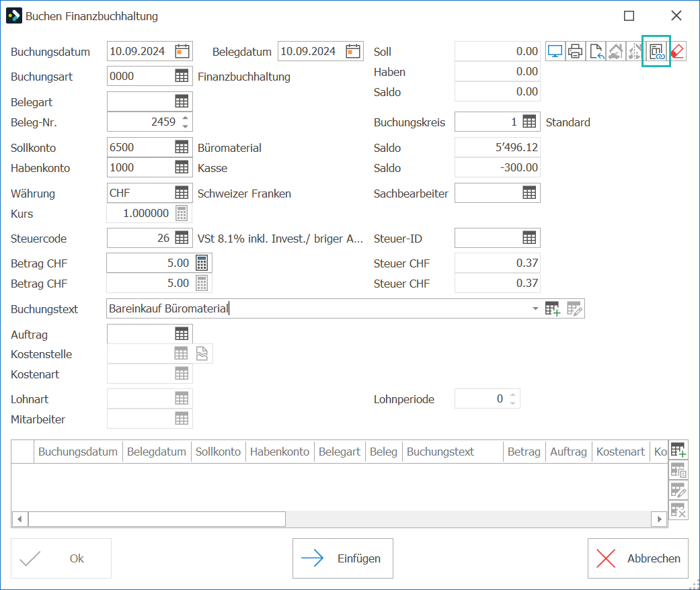Screen dimensions: 700x590
Task: Increase Lohnperiode with the up arrow
Action: 513,394
